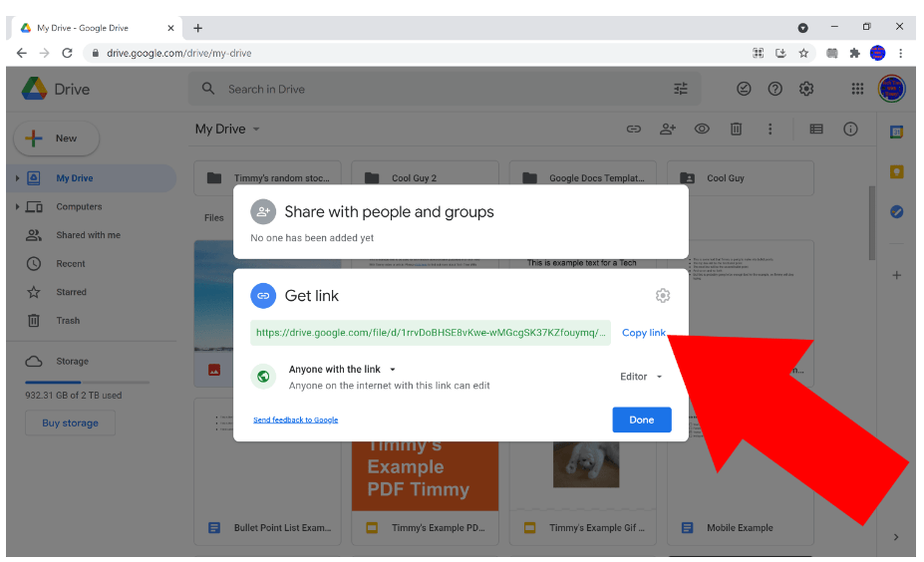Expand the My Drive tree arrow in sidebar
924x562 pixels.
tap(17, 178)
